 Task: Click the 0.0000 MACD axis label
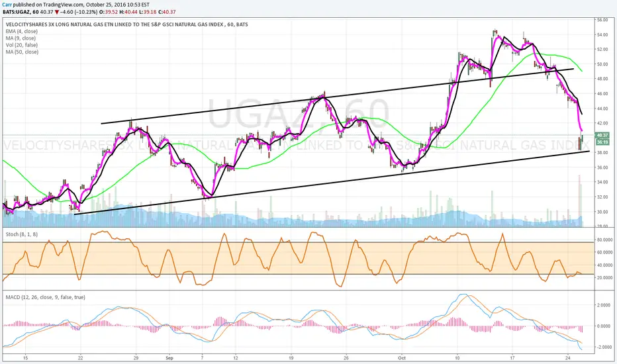(x=604, y=326)
